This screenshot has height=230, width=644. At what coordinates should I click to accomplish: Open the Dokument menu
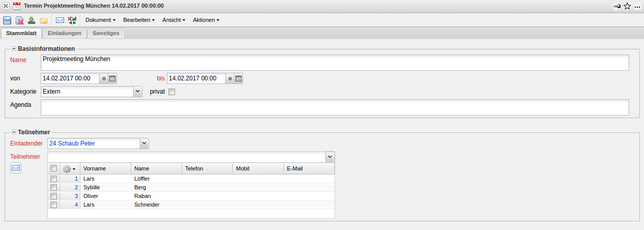[x=100, y=20]
